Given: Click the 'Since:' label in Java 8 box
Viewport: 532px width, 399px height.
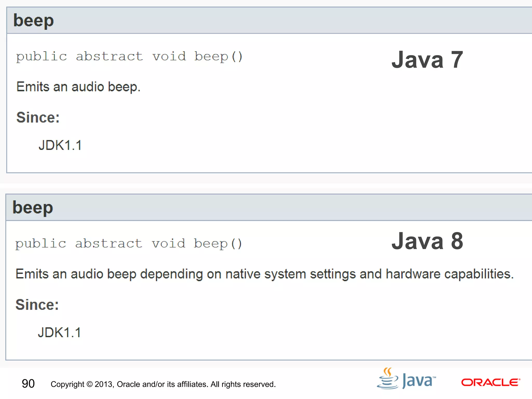Looking at the screenshot, I should 37,305.
